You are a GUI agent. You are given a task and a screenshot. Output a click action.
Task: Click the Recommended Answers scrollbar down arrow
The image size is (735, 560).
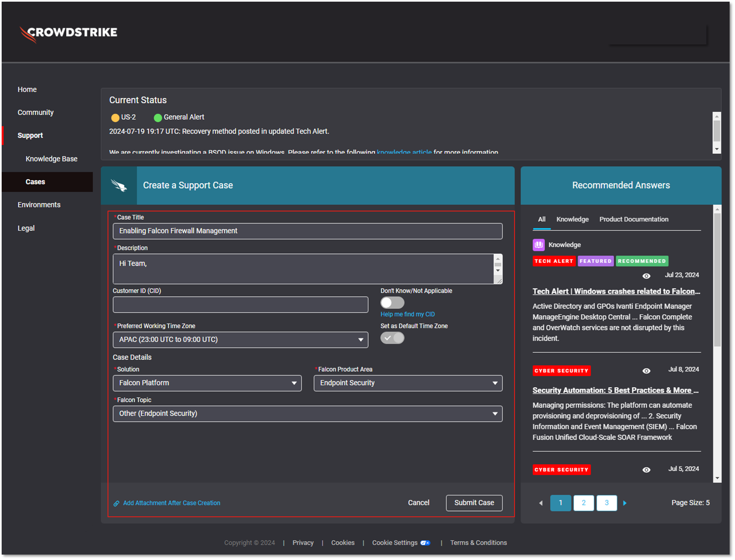click(717, 478)
